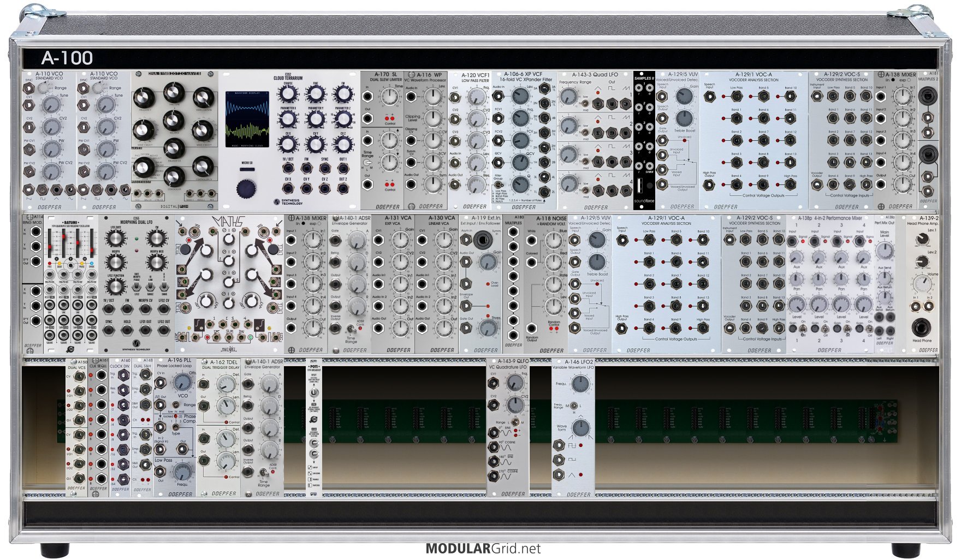Select the Samples II module
The height and width of the screenshot is (560, 967).
tap(644, 140)
